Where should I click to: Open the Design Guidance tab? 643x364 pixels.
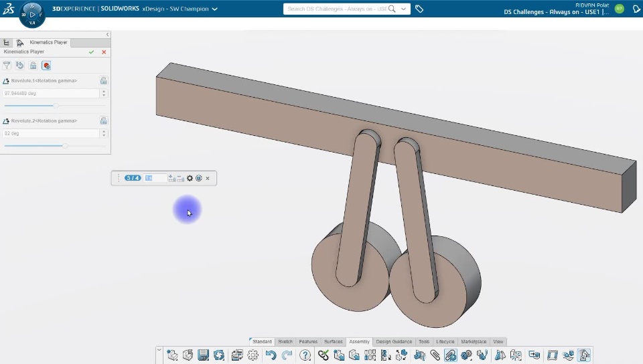[x=394, y=341]
